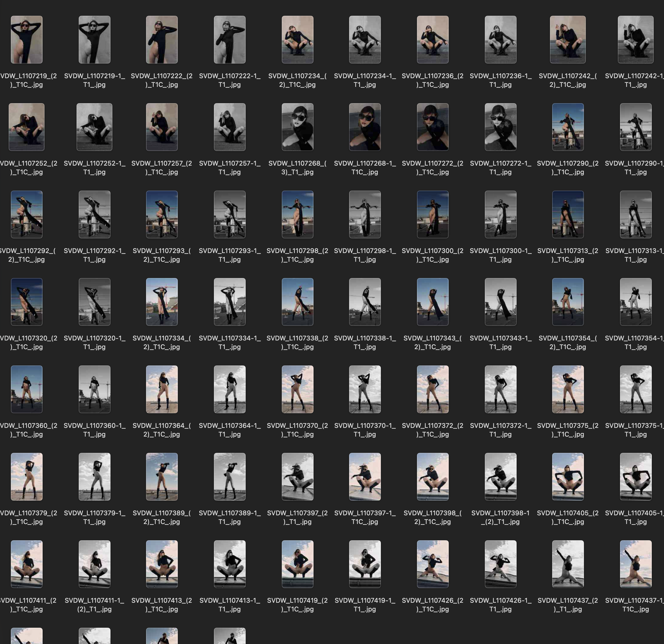Click filename SVDW_L1107257_(2)_T1C_.jpg

[162, 168]
